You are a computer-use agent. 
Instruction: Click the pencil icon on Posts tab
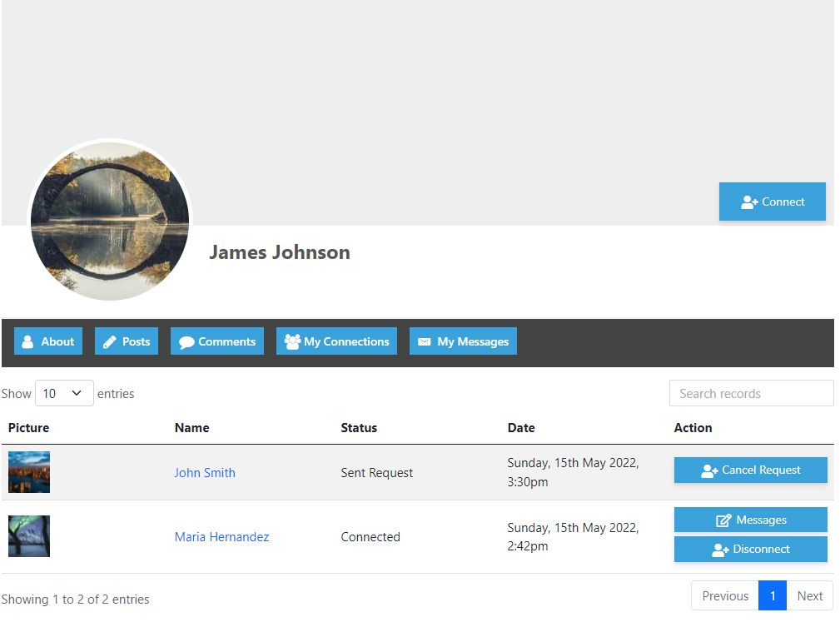point(109,341)
